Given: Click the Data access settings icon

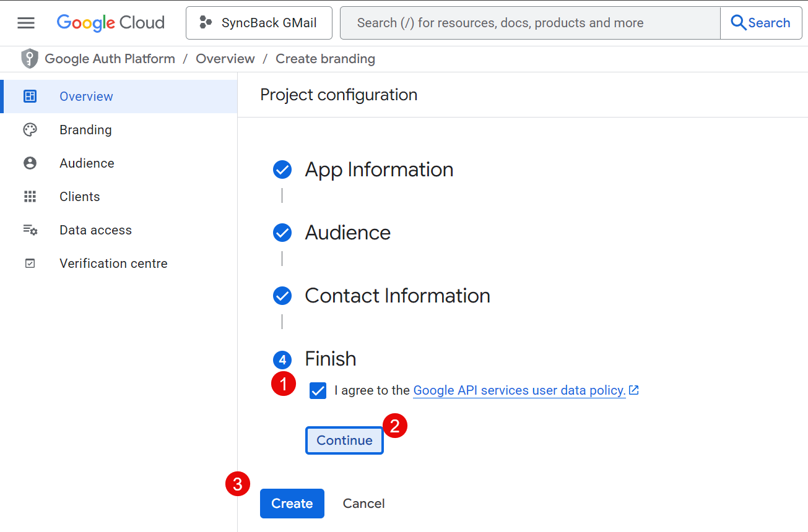Looking at the screenshot, I should 30,230.
